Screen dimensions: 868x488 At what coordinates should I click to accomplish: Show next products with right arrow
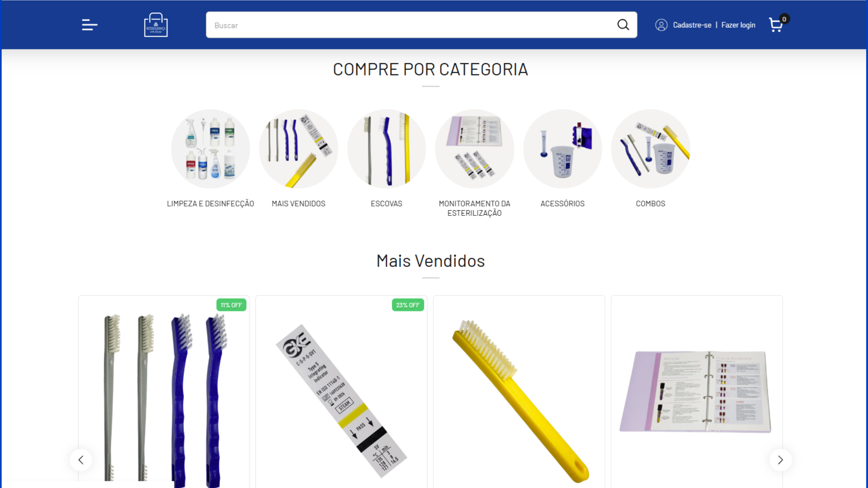(x=780, y=460)
